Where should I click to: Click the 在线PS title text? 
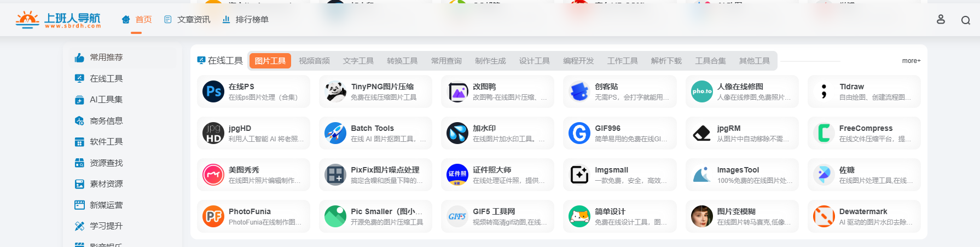click(x=241, y=87)
